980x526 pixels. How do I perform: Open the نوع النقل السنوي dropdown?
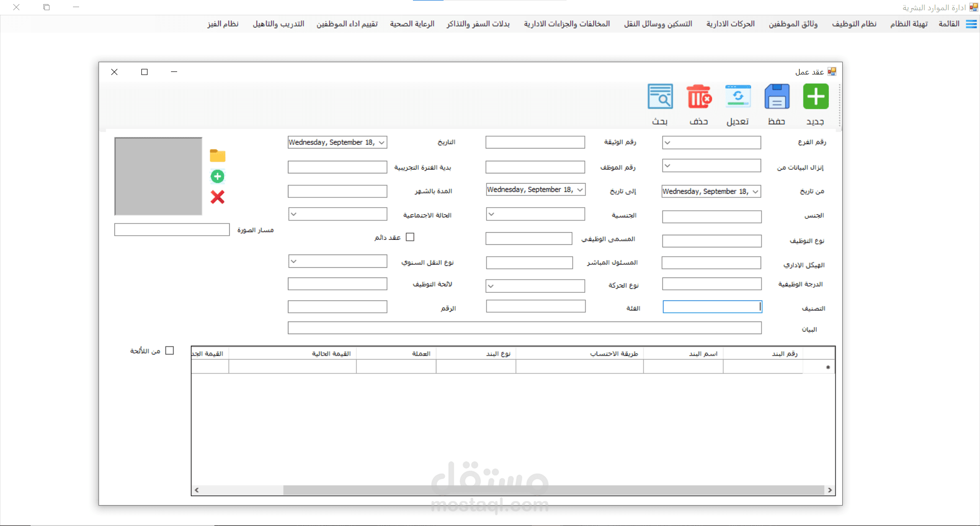click(x=294, y=261)
